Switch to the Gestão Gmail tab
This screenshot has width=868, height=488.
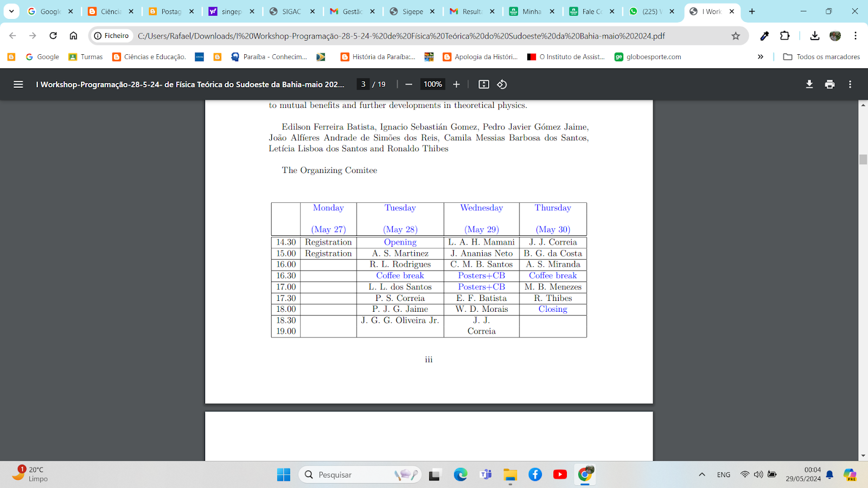tap(352, 11)
